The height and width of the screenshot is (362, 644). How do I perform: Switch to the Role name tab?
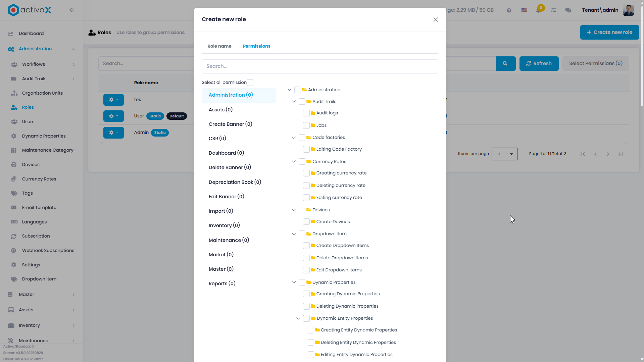[x=219, y=46]
